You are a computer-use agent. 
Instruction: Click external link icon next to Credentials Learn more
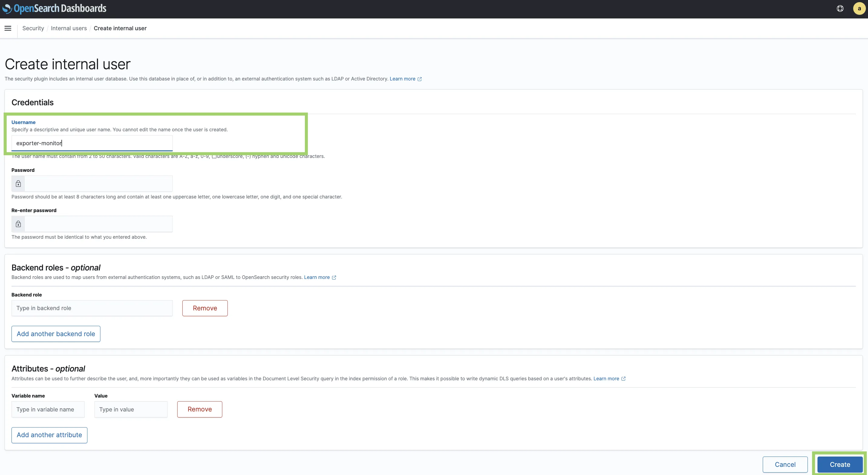click(x=419, y=79)
